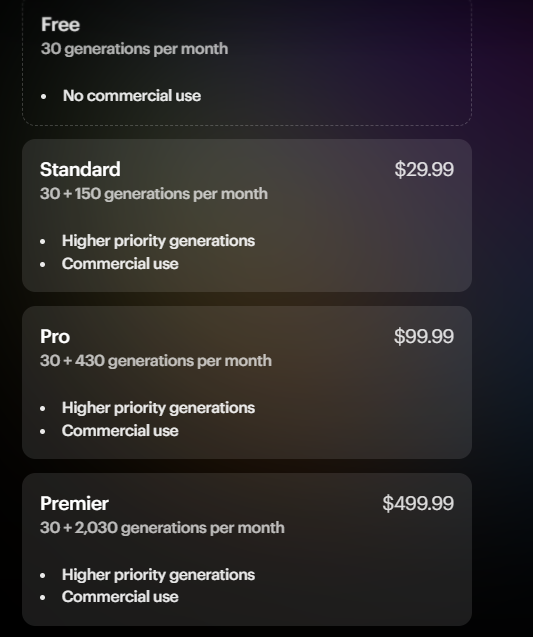Select the Free plan card
The image size is (533, 637).
pyautogui.click(x=247, y=62)
